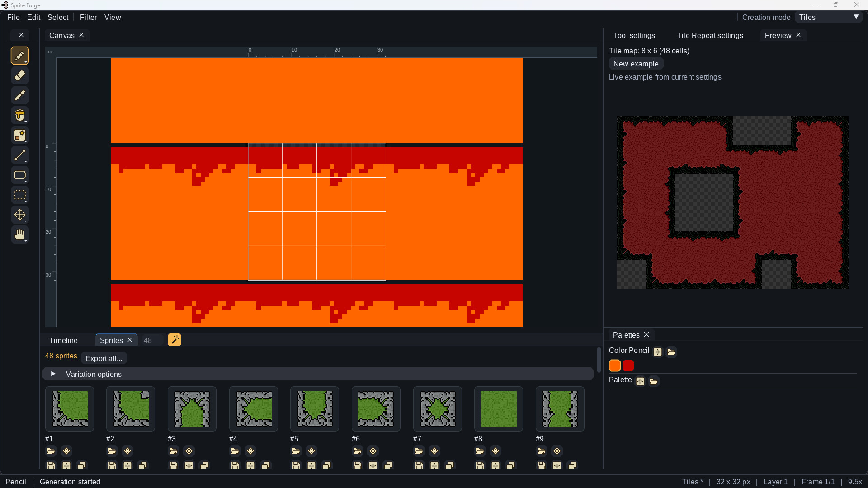
Task: Close the Palettes panel tab
Action: pos(646,334)
